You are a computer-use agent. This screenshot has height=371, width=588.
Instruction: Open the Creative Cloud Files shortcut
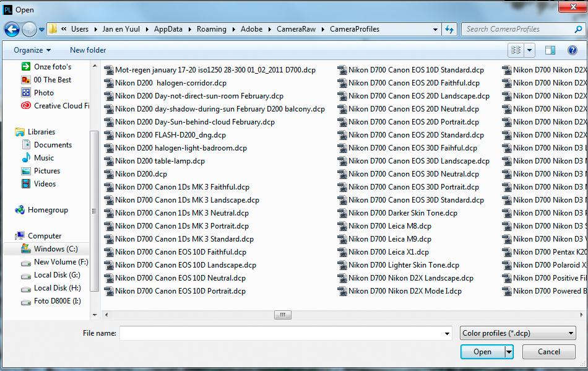(x=55, y=106)
